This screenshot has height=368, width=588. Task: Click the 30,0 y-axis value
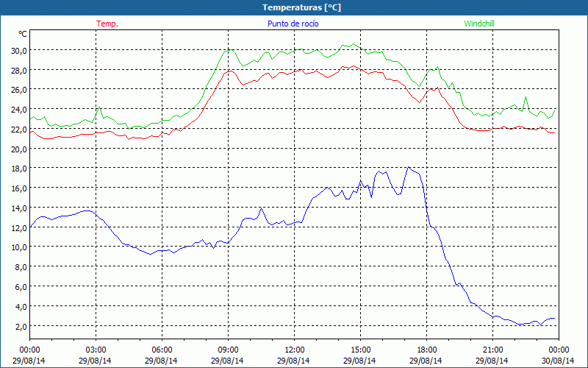(x=19, y=51)
